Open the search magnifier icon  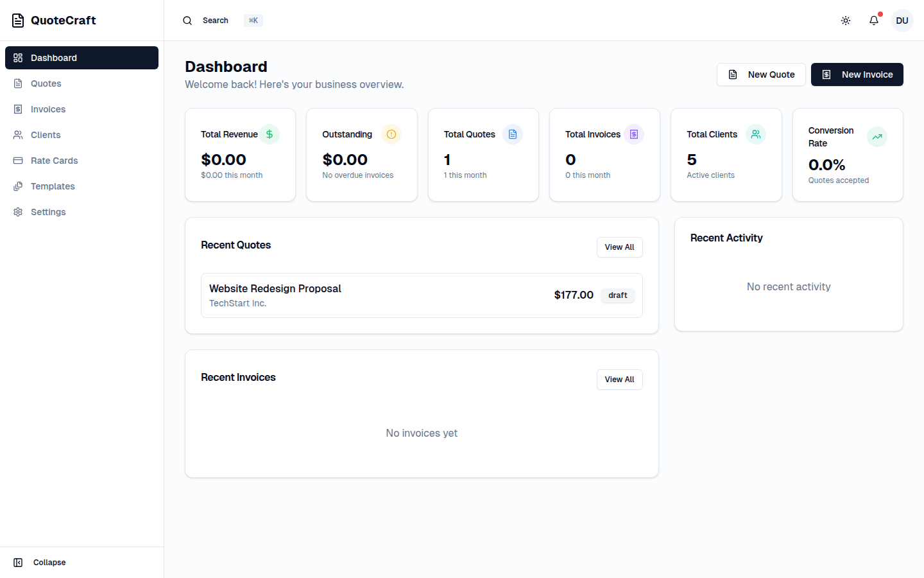coord(187,20)
